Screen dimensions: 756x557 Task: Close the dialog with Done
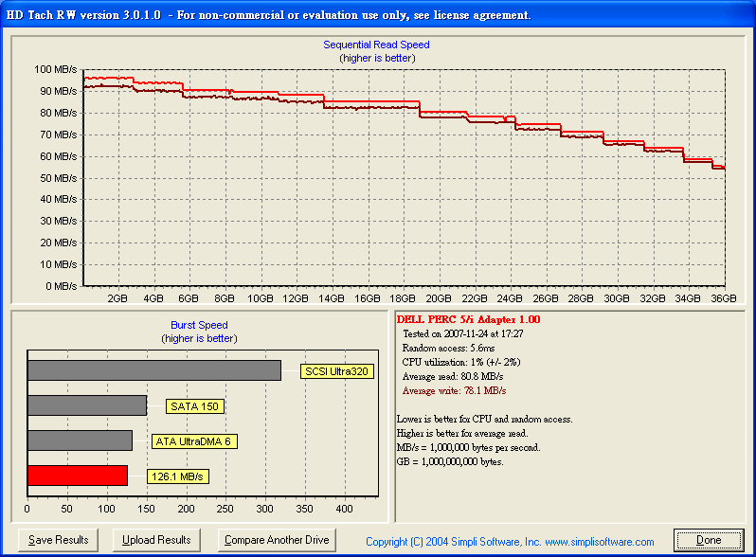[x=709, y=540]
